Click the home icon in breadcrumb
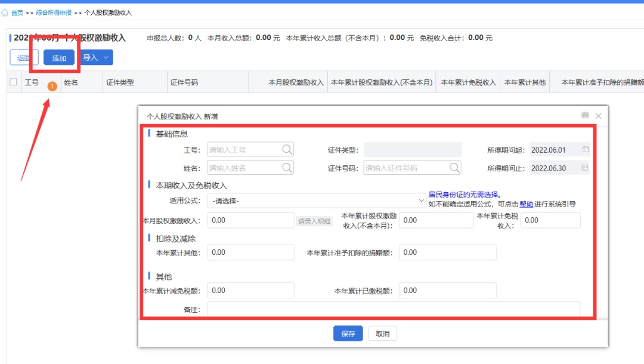644x364 pixels. point(5,13)
